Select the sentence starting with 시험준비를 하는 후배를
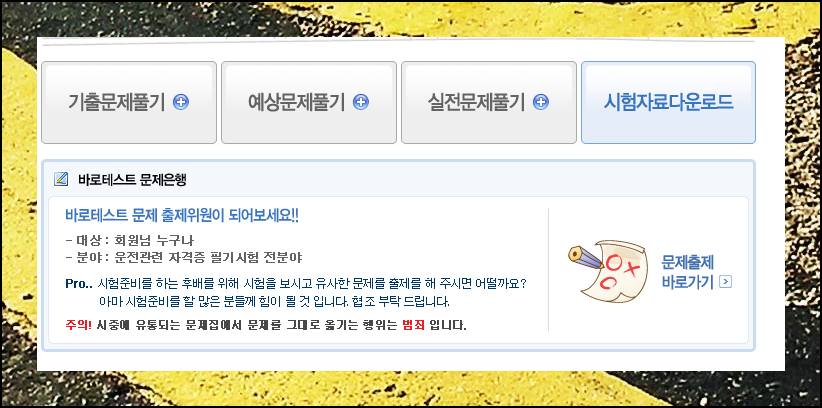 pyautogui.click(x=312, y=284)
